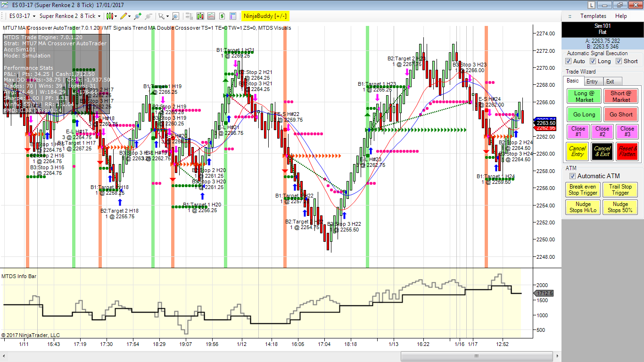644x362 pixels.
Task: Toggle the Long signal execution checkbox
Action: tap(593, 61)
